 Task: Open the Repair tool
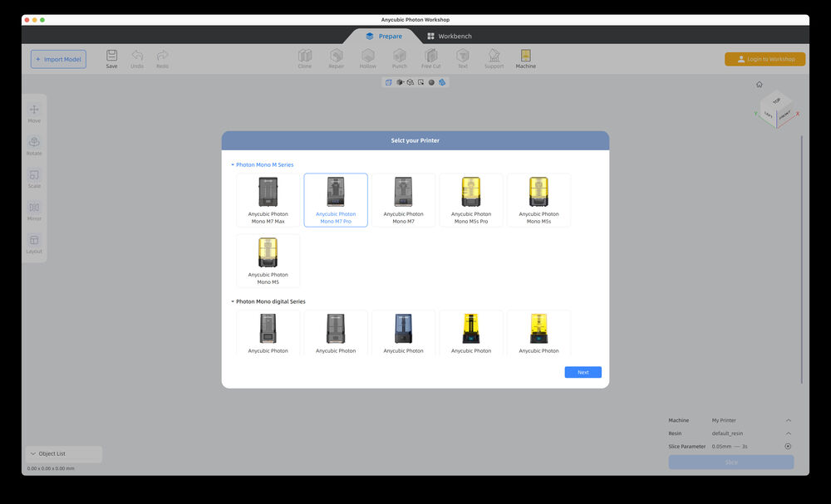[337, 59]
